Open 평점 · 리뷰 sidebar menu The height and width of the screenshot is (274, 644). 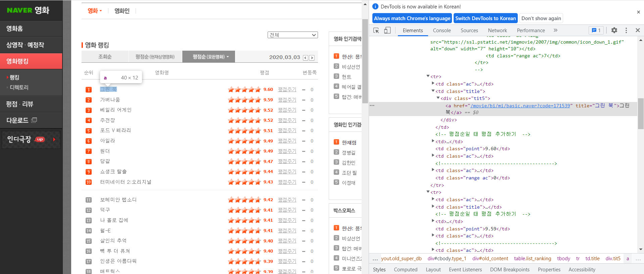point(31,104)
